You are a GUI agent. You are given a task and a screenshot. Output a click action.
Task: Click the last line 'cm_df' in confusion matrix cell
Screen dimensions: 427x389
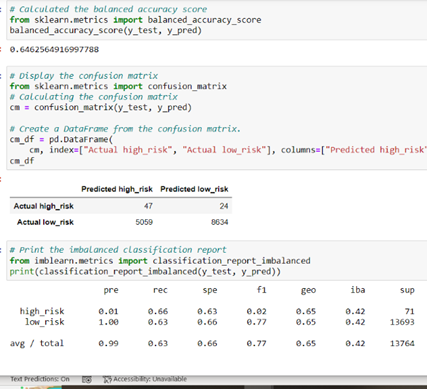(x=22, y=161)
